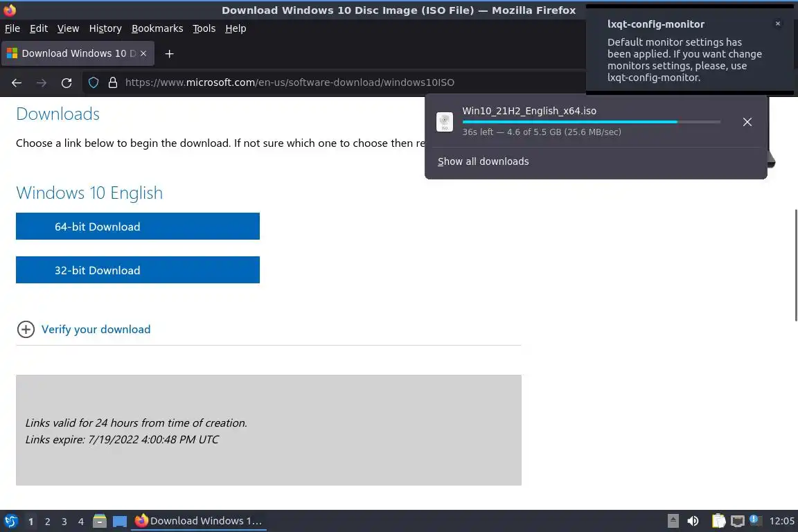Cancel the Win10_21H2_English_x64.iso download
798x532 pixels.
pyautogui.click(x=747, y=122)
